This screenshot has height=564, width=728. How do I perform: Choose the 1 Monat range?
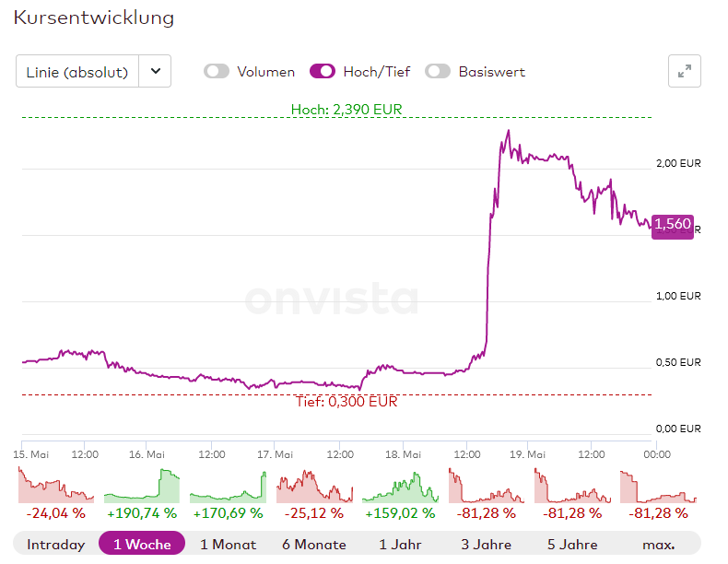click(229, 544)
